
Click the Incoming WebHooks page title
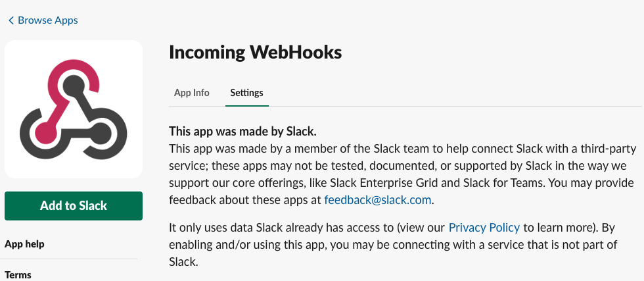point(255,53)
